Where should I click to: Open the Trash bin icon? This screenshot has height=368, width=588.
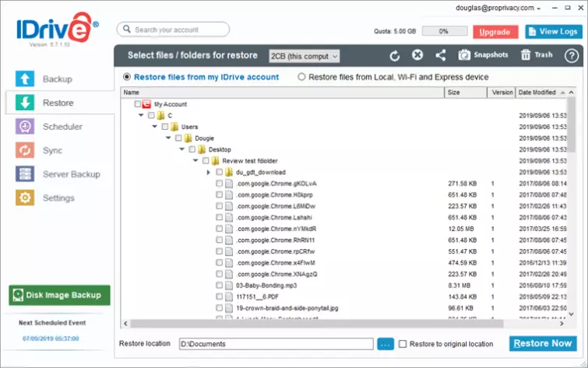click(526, 55)
